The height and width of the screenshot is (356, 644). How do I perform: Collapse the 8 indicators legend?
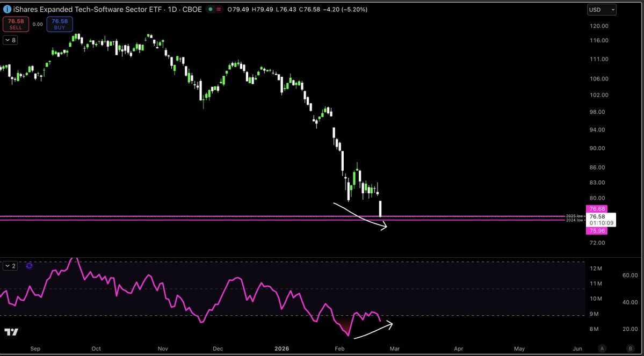click(10, 40)
